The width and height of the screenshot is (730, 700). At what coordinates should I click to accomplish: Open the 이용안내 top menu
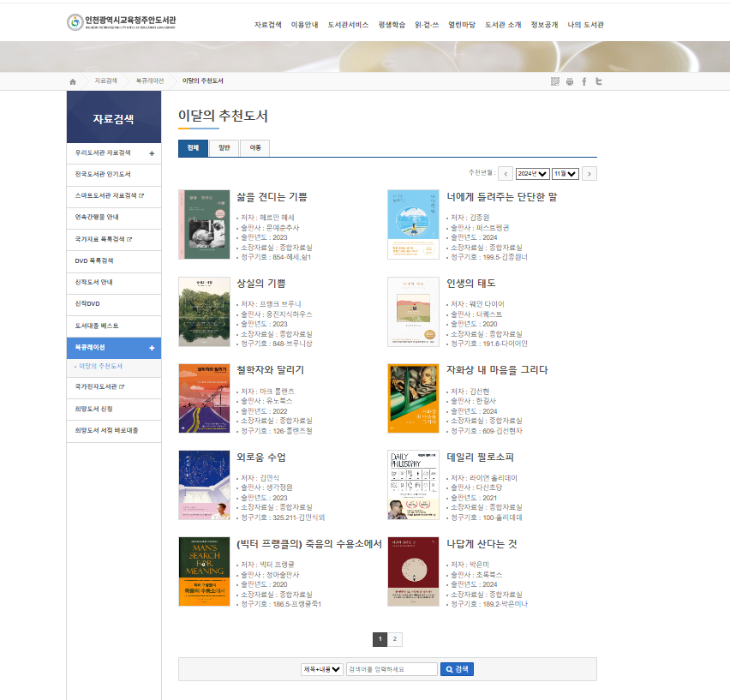[304, 25]
